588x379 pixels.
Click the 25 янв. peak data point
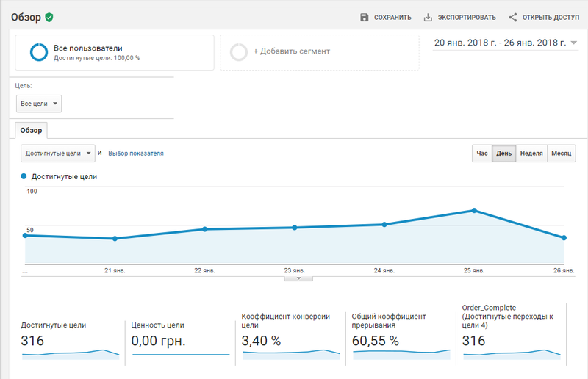coord(474,211)
